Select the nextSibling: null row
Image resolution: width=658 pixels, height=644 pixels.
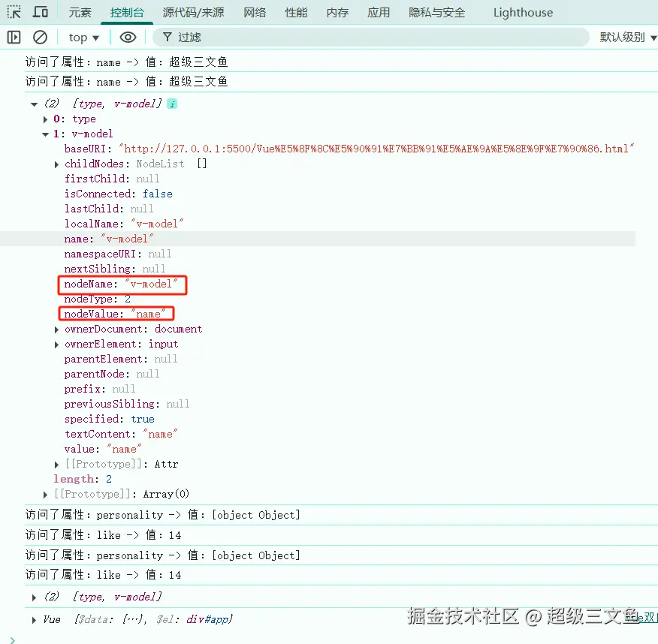click(x=115, y=269)
